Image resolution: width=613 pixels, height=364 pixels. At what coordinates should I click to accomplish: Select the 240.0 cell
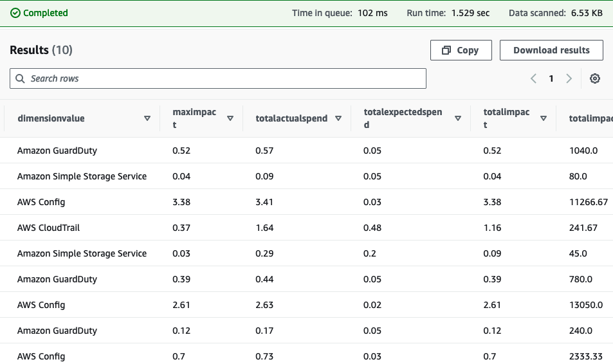(x=581, y=331)
